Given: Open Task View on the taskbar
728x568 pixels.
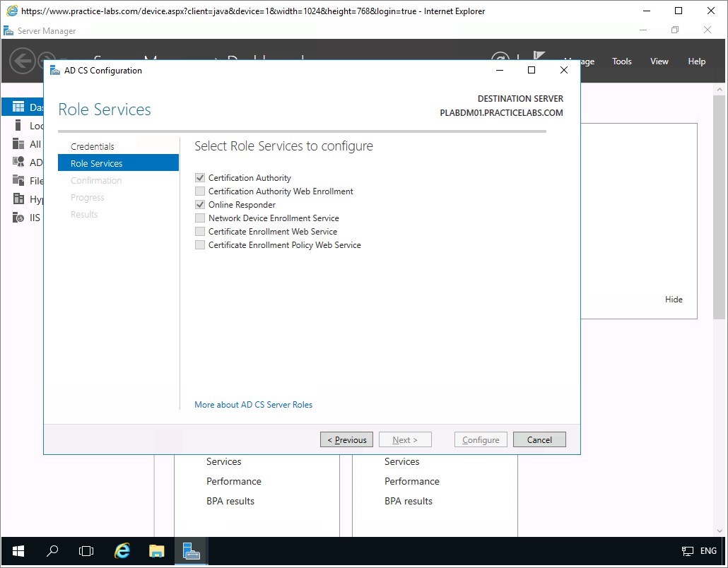Looking at the screenshot, I should (86, 551).
